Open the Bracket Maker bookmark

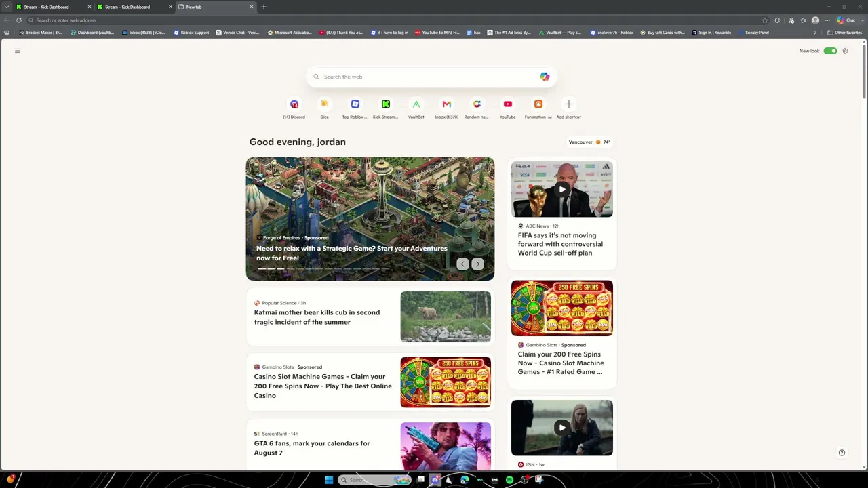(41, 33)
